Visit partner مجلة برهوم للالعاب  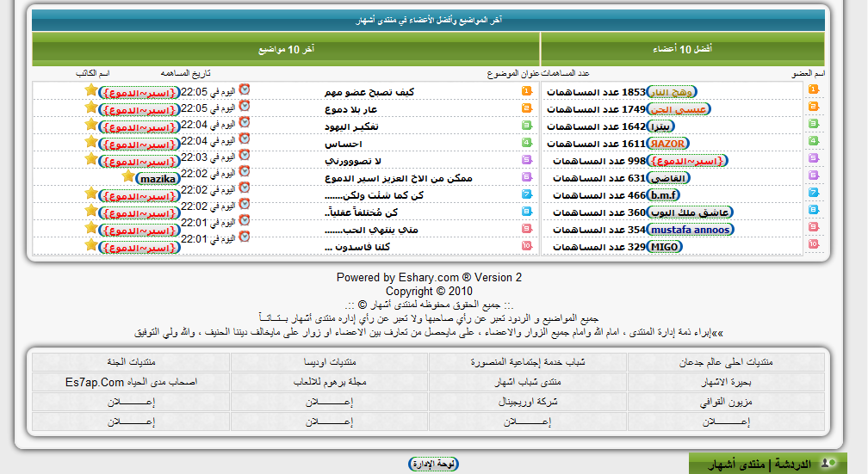click(329, 382)
